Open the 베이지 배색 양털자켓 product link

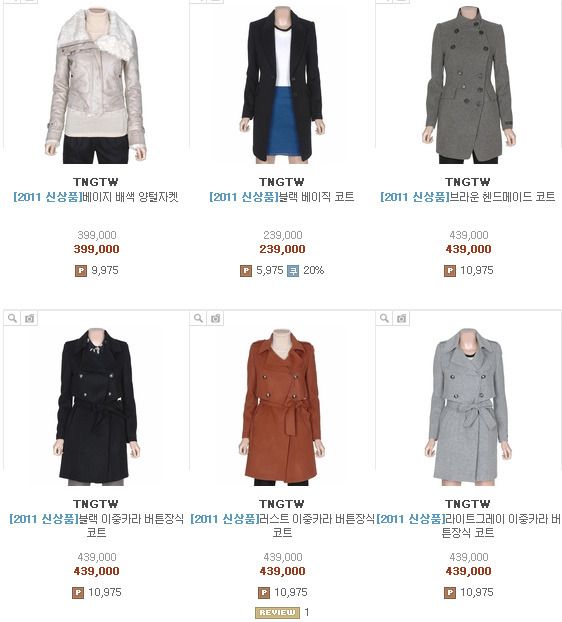(96, 197)
